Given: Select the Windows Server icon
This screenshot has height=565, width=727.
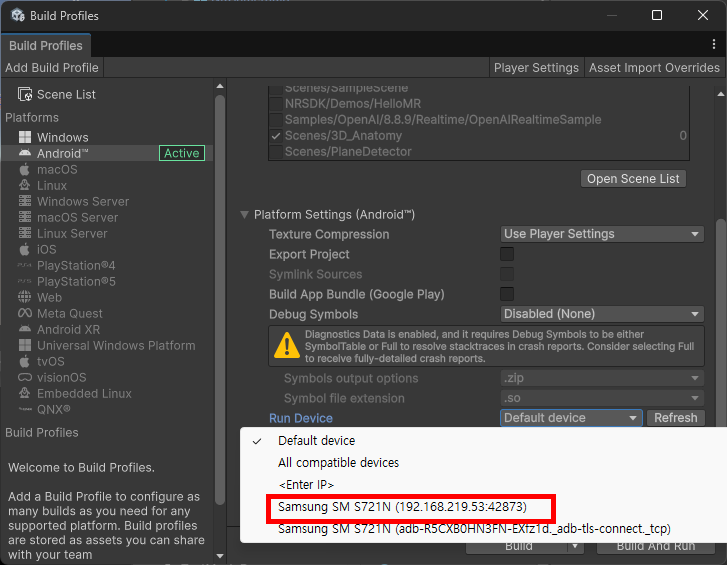Looking at the screenshot, I should tap(25, 201).
